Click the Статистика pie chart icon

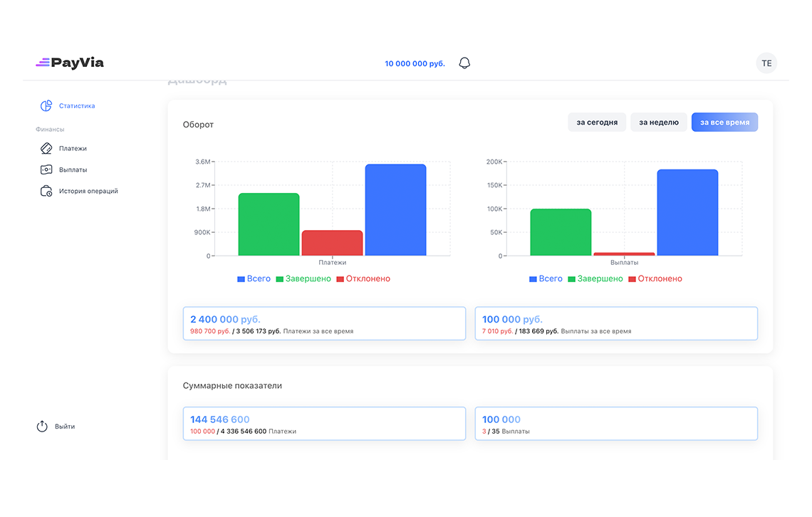(x=46, y=106)
